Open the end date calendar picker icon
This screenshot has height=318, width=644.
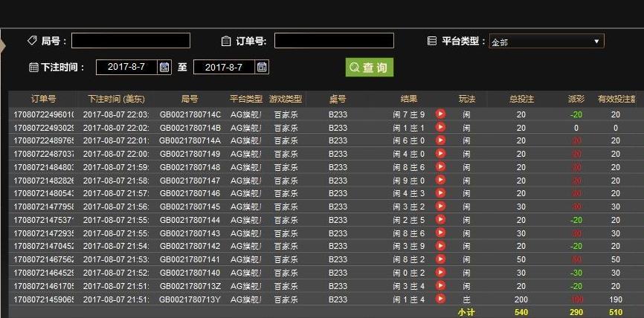tap(262, 67)
